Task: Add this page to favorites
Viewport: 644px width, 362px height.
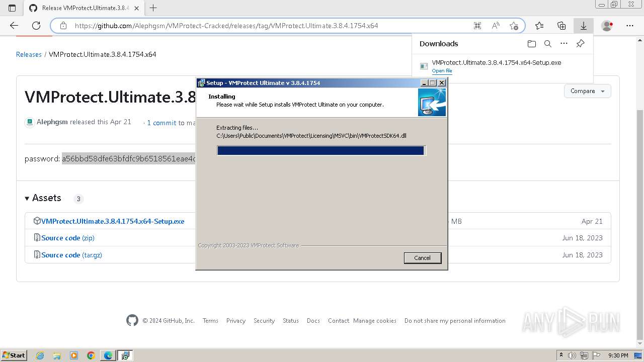Action: [x=514, y=26]
